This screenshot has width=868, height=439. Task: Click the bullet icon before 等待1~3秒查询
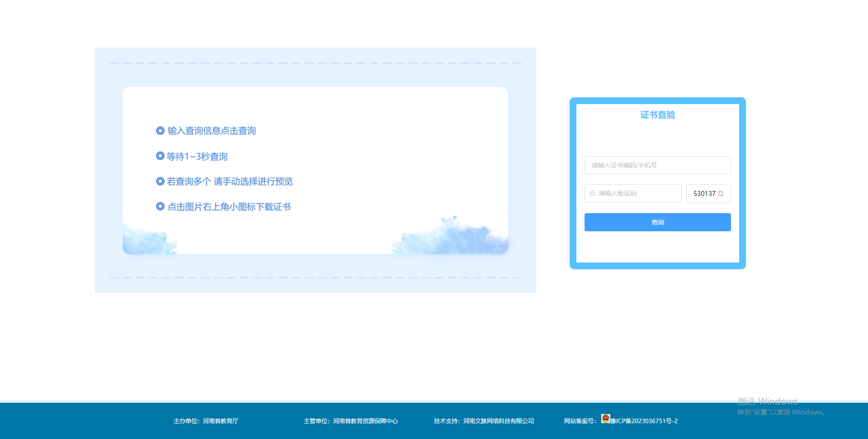click(x=160, y=156)
